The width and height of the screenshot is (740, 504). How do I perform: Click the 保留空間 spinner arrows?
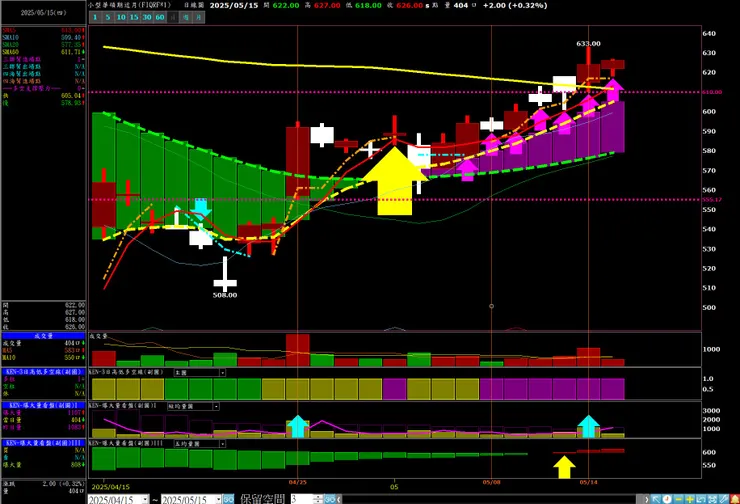coord(319,499)
